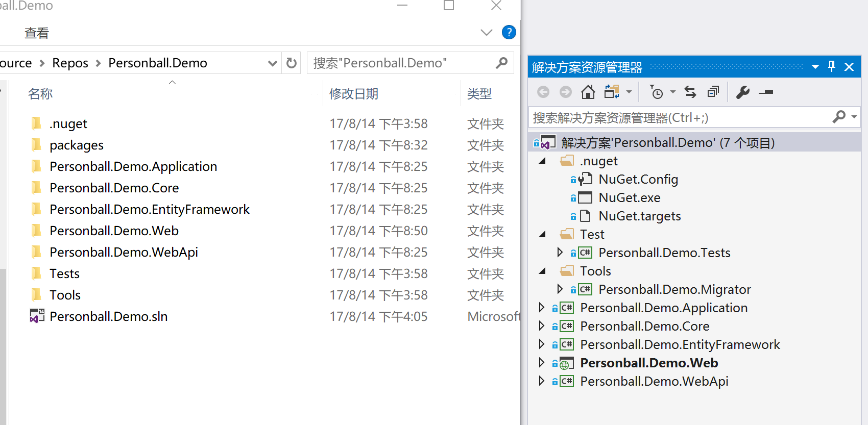
Task: Click the blue Help question mark icon
Action: click(x=509, y=32)
